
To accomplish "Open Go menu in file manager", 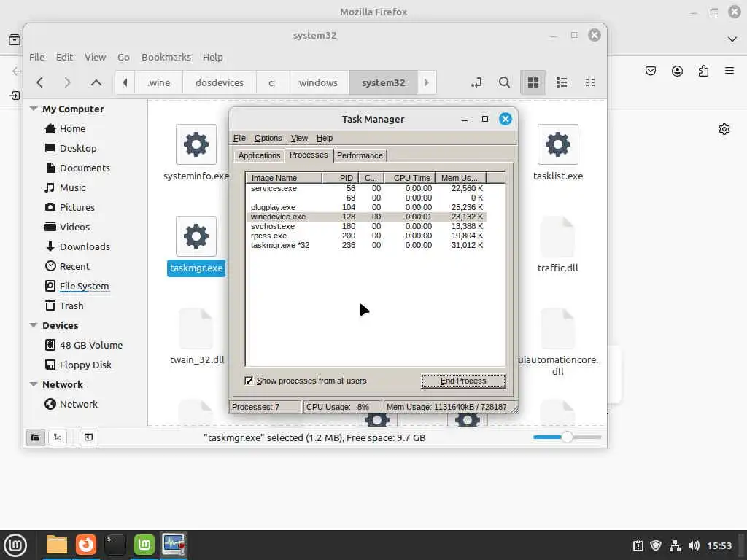I will point(123,57).
